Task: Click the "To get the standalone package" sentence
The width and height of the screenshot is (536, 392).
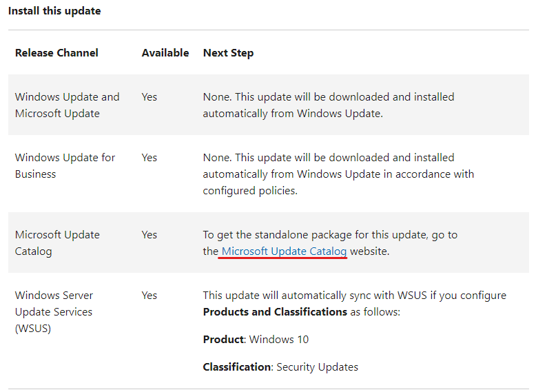Action: coord(330,235)
